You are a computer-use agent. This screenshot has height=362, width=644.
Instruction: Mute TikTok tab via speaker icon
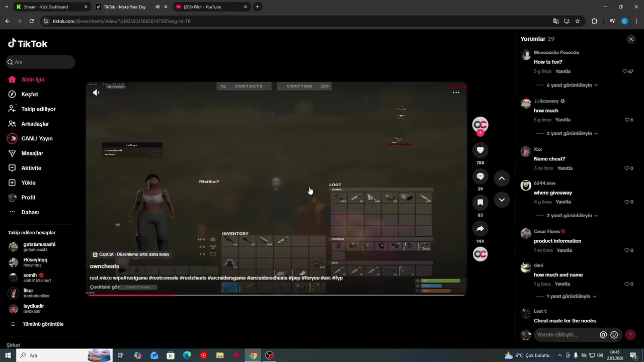click(x=157, y=7)
